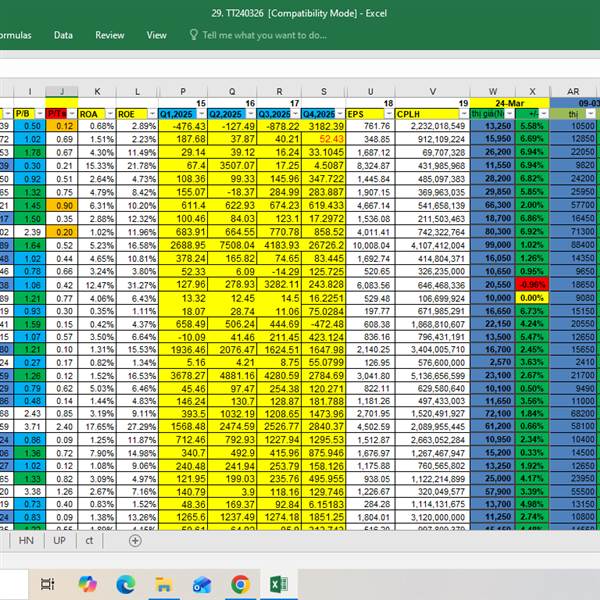
Task: Select the yellow 0.00% cell
Action: (x=532, y=298)
